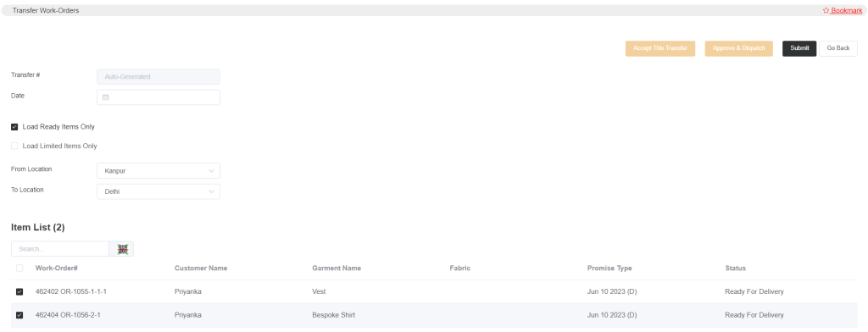Click the Go Back button
Screen dimensions: 868x332
tap(838, 48)
